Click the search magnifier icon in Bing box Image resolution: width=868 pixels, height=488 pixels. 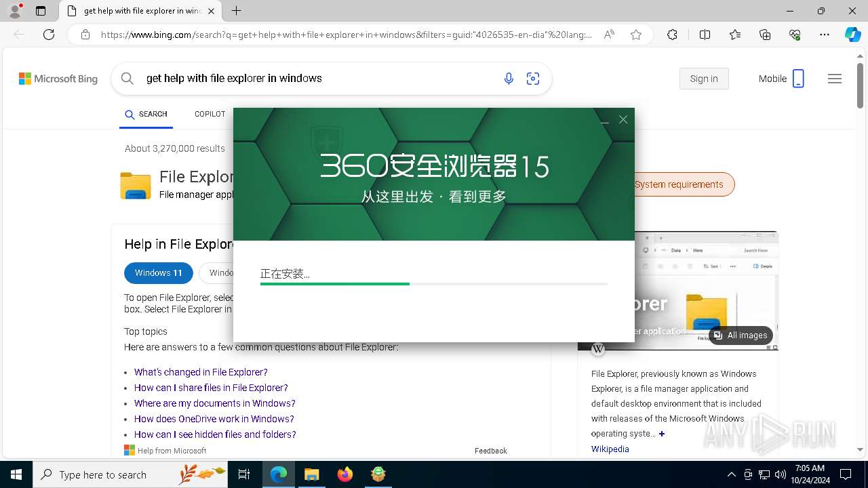coord(127,79)
